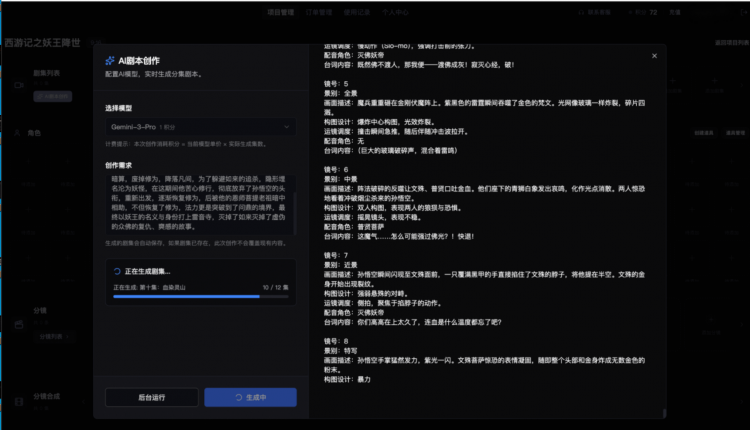The image size is (750, 430).
Task: Click the 后台运行 button
Action: coord(152,397)
